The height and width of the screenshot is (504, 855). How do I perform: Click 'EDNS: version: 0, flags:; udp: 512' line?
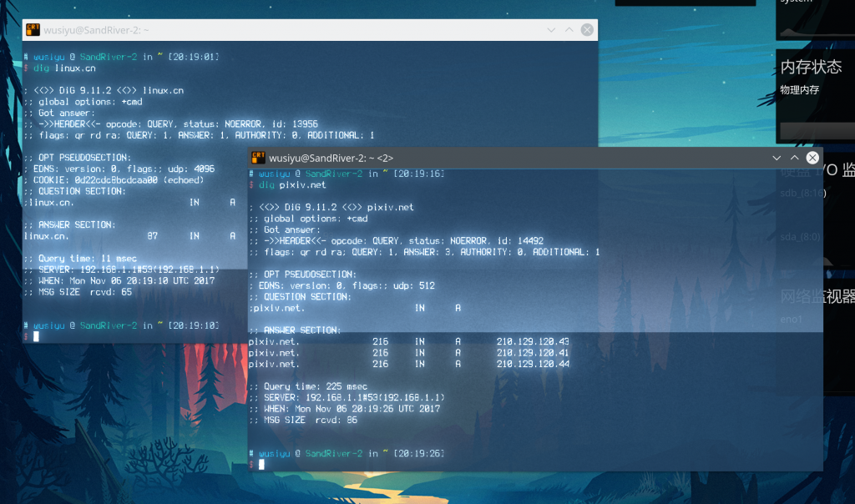341,285
